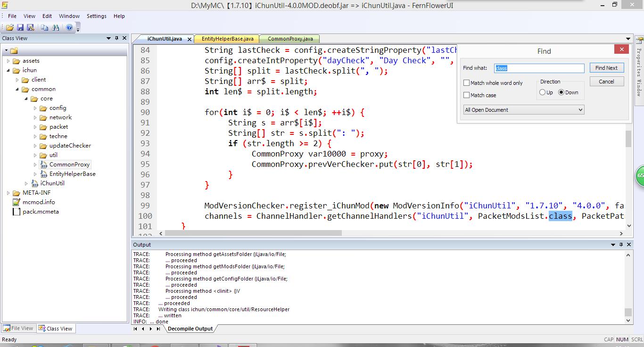
Task: Click the Find what input field
Action: coord(539,68)
